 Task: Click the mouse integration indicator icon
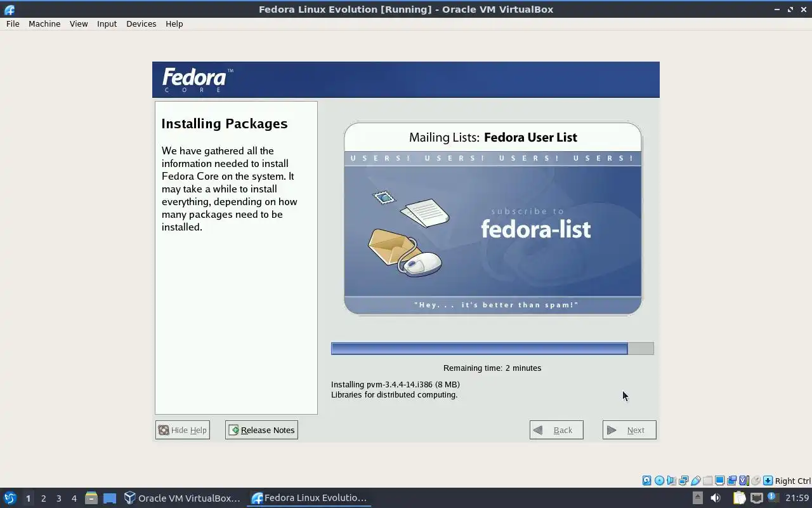click(756, 481)
